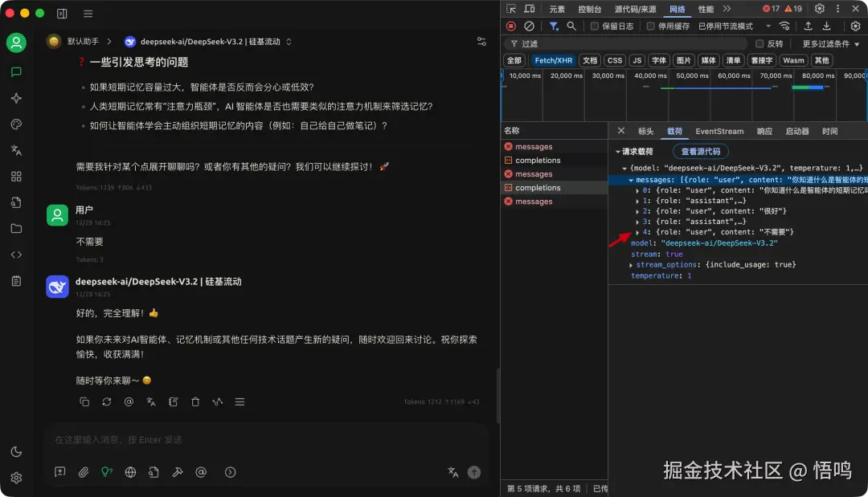Toggle the 停用缓存 checkbox
The height and width of the screenshot is (497, 868).
(651, 26)
